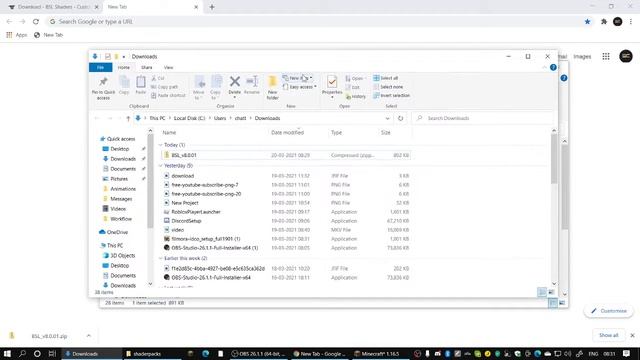This screenshot has height=360, width=640.
Task: Click Chrome bookmark star icon
Action: coord(587,22)
